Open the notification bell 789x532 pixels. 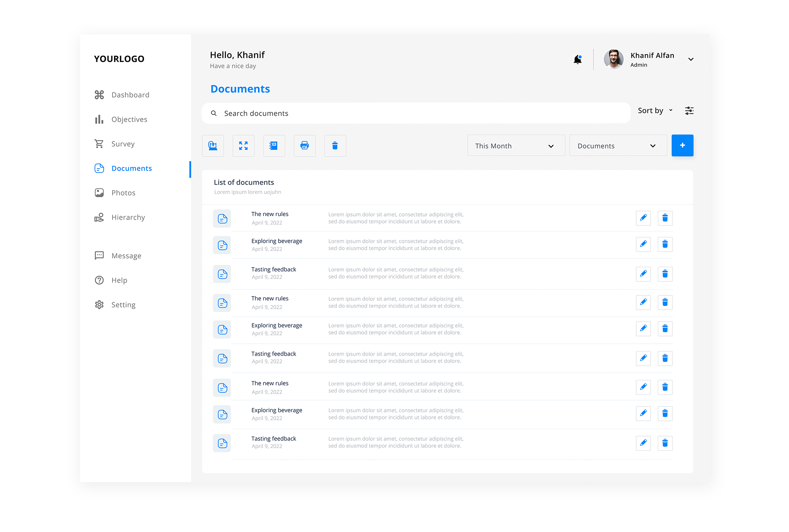pyautogui.click(x=577, y=59)
